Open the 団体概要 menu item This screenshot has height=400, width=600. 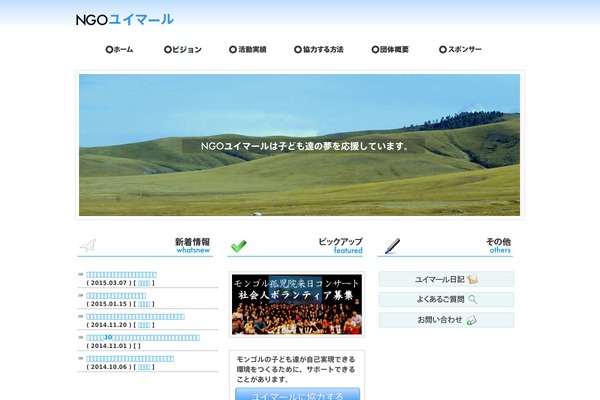[x=390, y=49]
